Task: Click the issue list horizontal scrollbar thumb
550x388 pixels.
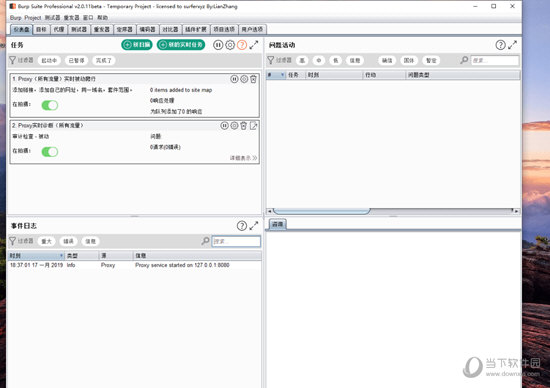Action: click(322, 211)
